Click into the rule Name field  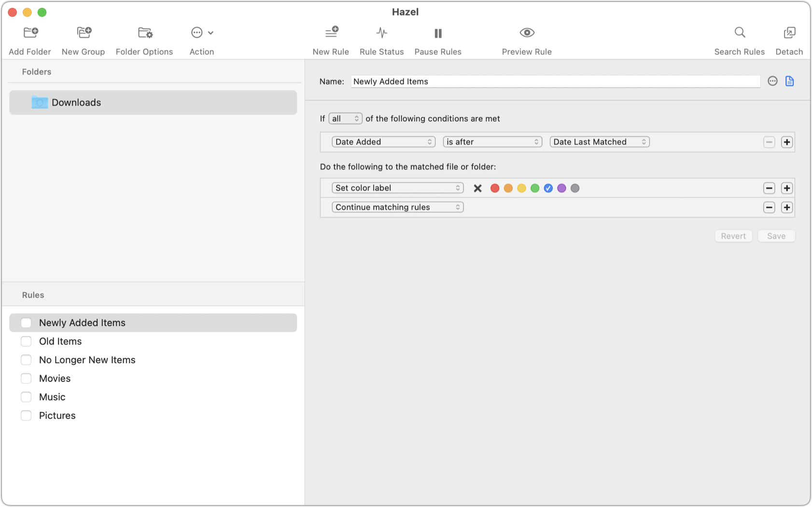555,82
